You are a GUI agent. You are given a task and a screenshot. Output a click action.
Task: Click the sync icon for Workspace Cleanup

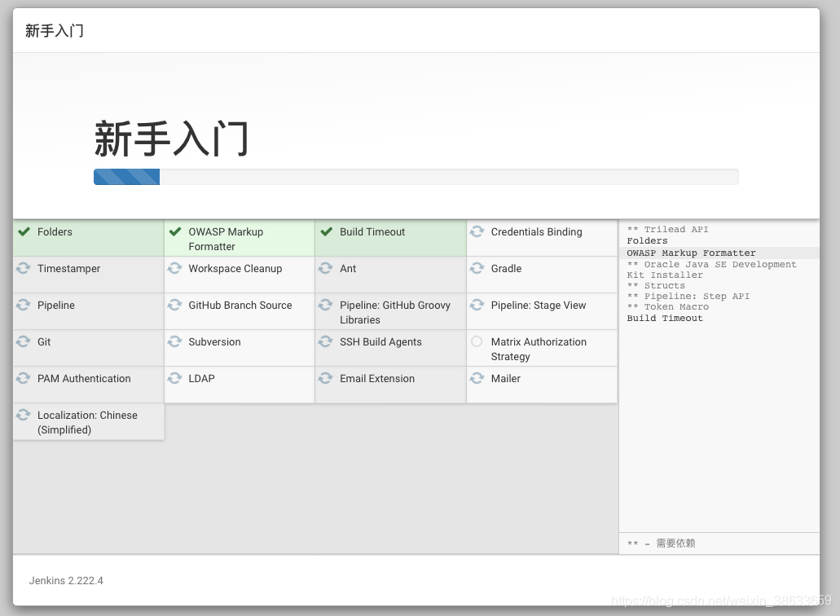(x=174, y=268)
